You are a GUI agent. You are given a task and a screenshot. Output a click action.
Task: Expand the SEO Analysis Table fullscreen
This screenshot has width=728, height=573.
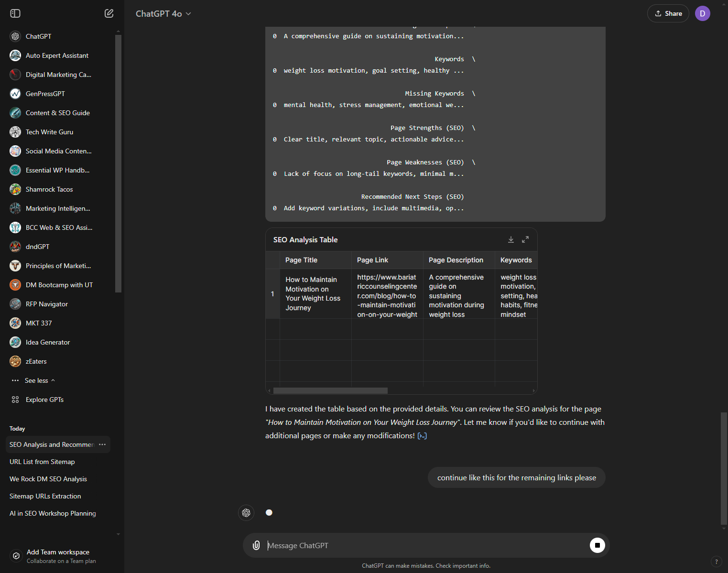[x=525, y=239]
